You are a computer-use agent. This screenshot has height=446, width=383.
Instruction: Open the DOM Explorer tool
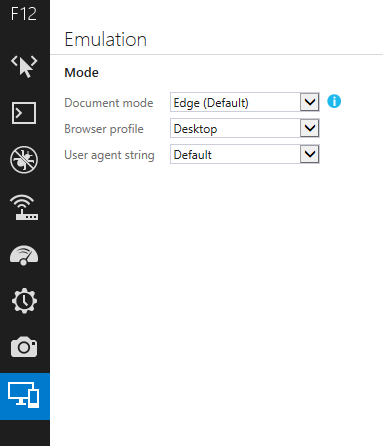coord(24,66)
